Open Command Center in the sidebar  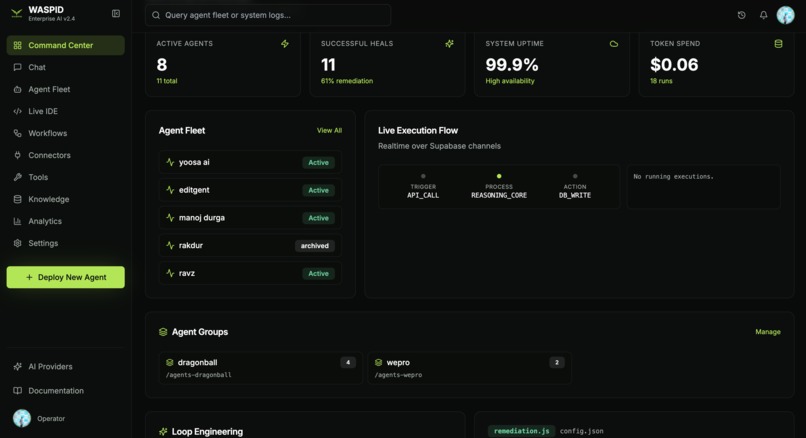pos(66,45)
